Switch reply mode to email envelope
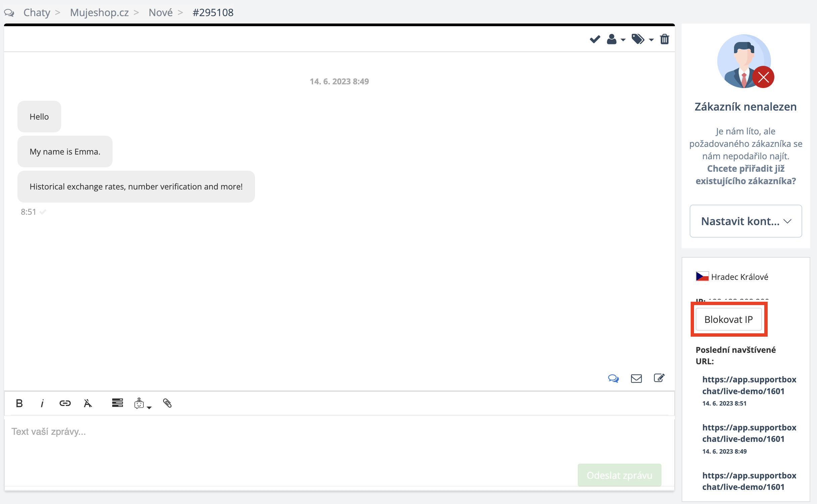Viewport: 817px width, 504px height. [x=636, y=378]
